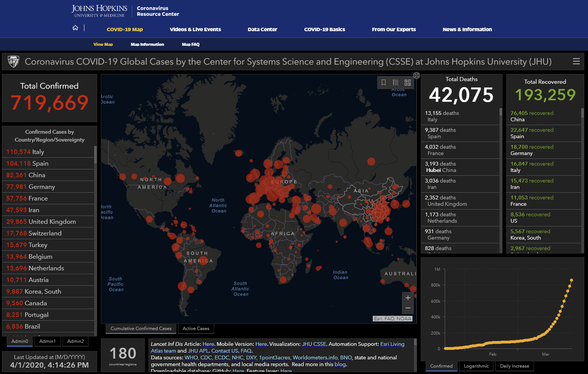Click 18,700 recovered Germany entry

[544, 150]
